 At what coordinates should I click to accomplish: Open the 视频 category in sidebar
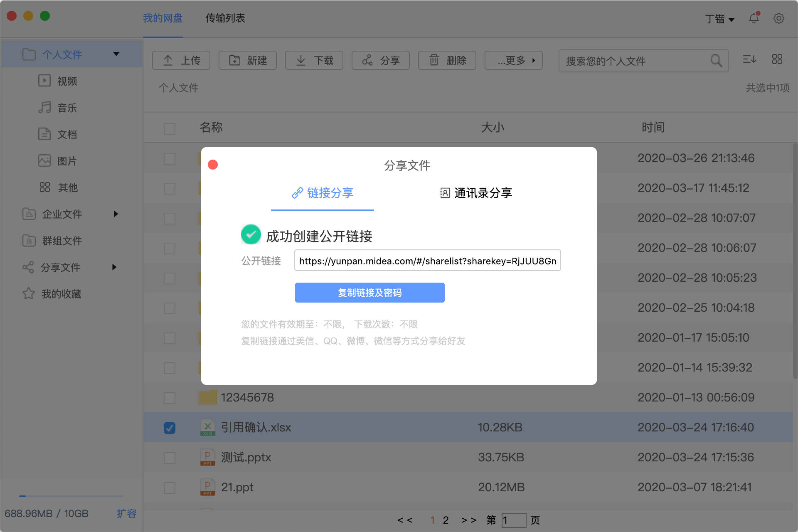(x=58, y=81)
